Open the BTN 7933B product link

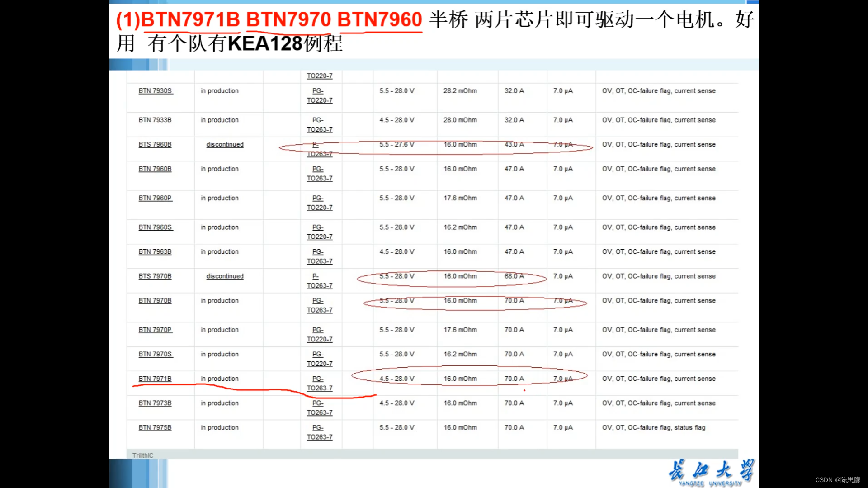pos(155,120)
